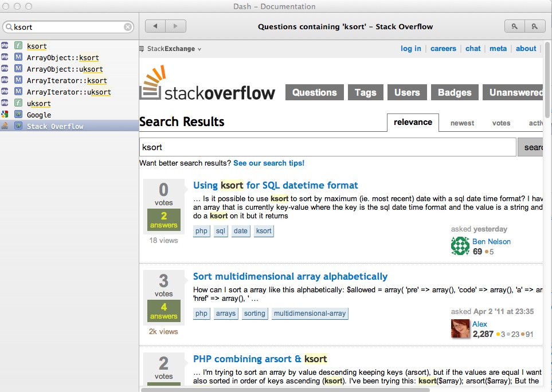
Task: Click the method icon beside ArrayObject::ksort
Action: tap(18, 57)
